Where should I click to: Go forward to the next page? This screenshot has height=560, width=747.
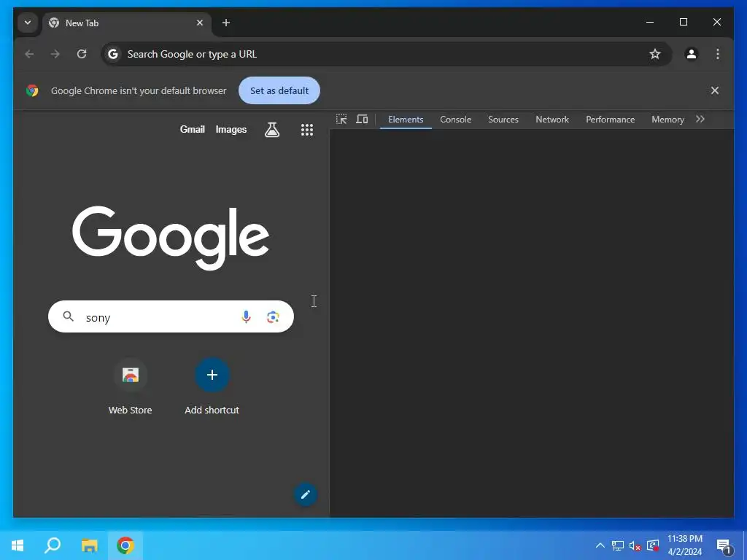[x=55, y=54]
